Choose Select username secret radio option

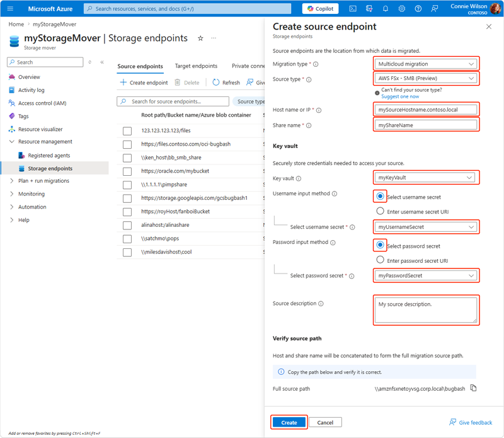[x=381, y=196]
